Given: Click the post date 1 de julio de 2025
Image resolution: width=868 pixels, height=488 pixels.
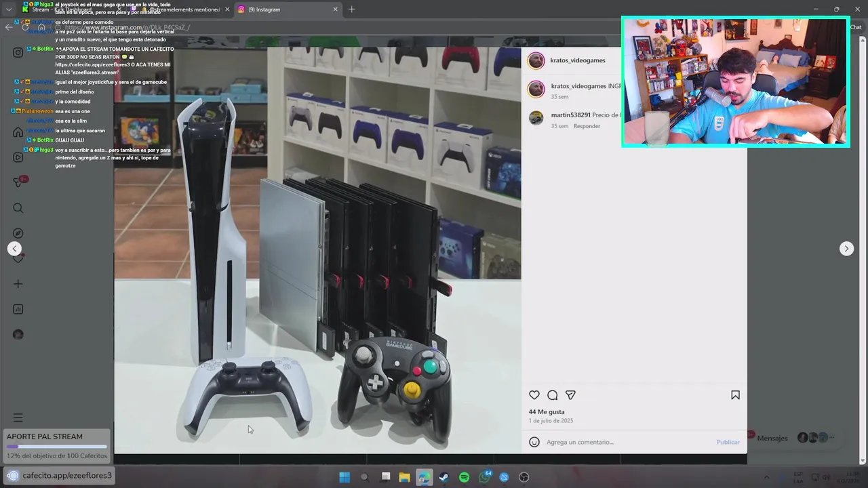Looking at the screenshot, I should click(x=551, y=421).
